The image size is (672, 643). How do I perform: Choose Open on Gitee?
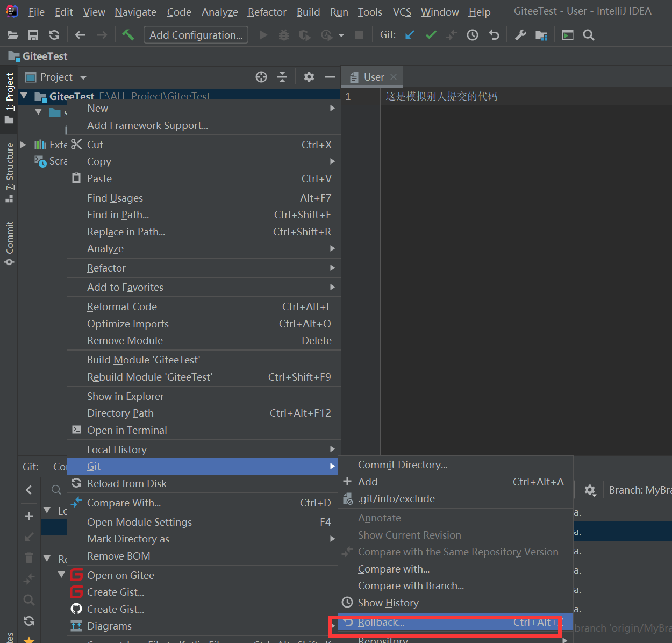pos(204,575)
